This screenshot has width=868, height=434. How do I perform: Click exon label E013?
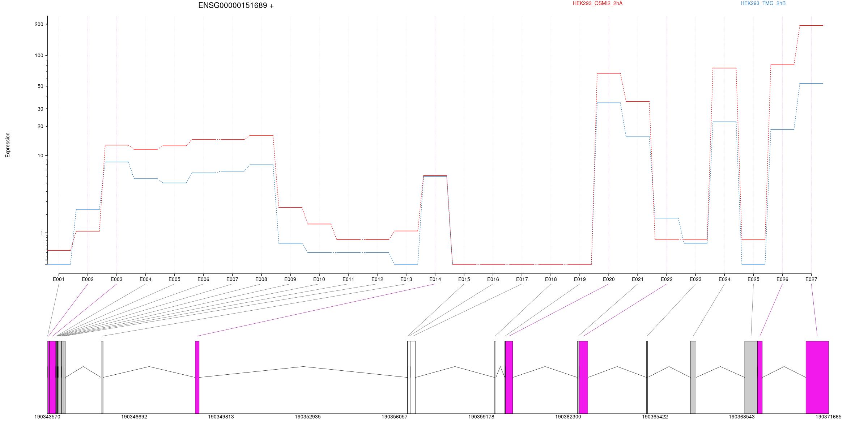406,279
